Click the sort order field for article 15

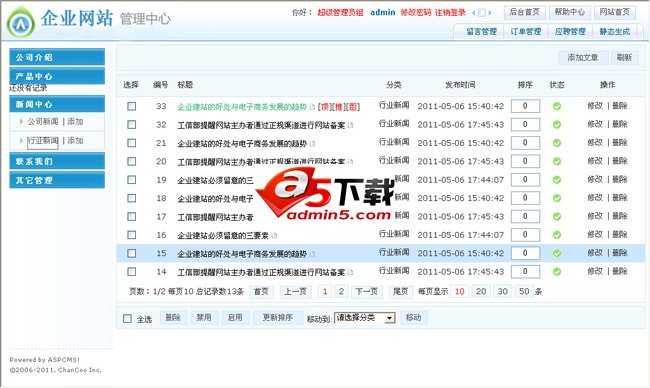click(525, 253)
